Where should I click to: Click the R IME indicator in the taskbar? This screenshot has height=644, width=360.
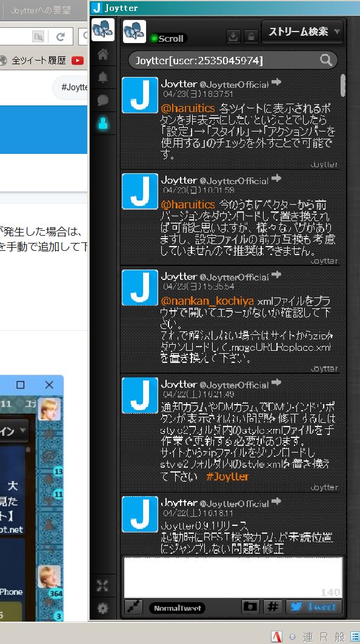tap(324, 637)
